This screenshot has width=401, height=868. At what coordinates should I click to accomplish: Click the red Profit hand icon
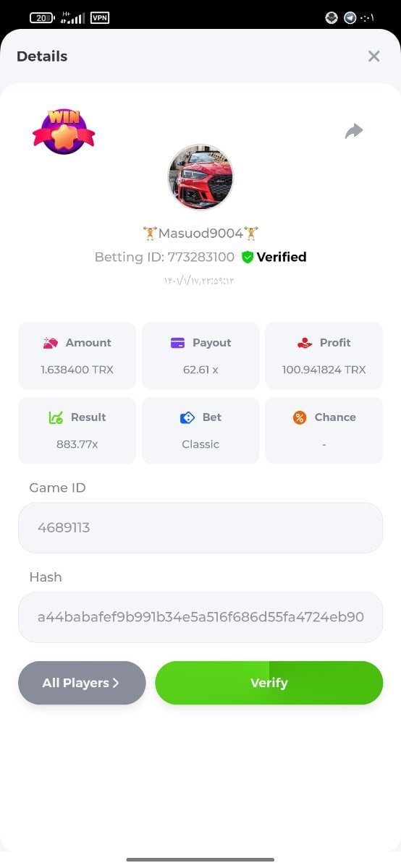click(305, 343)
